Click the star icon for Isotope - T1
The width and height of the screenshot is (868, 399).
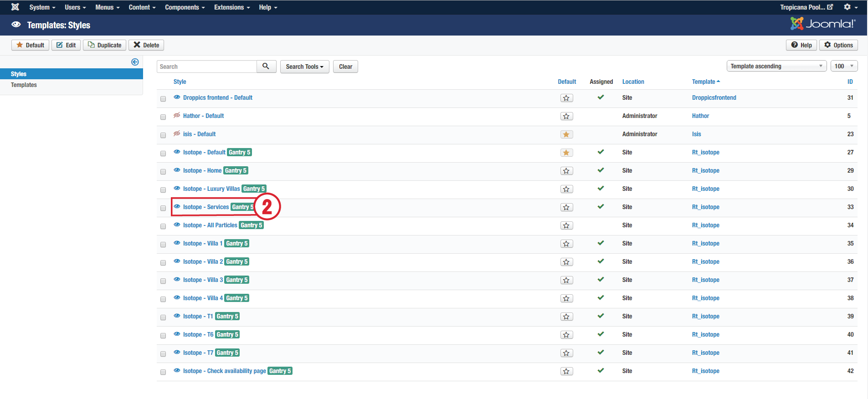(566, 317)
